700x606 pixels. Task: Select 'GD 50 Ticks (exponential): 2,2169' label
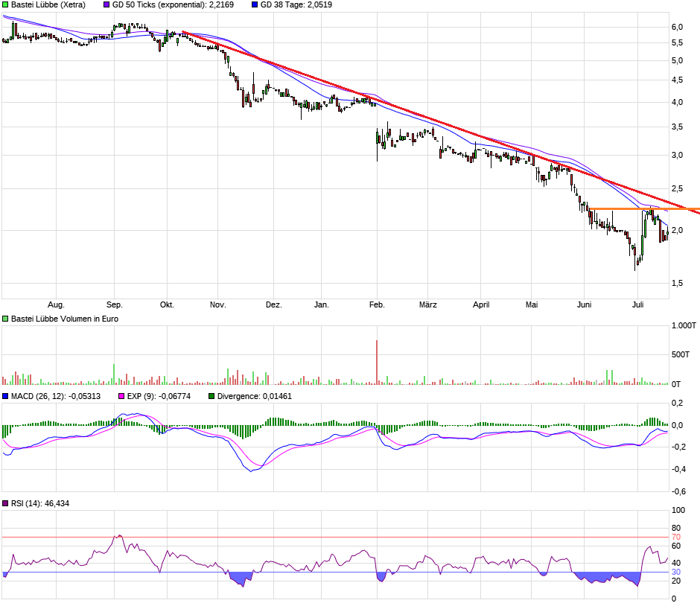[174, 5]
